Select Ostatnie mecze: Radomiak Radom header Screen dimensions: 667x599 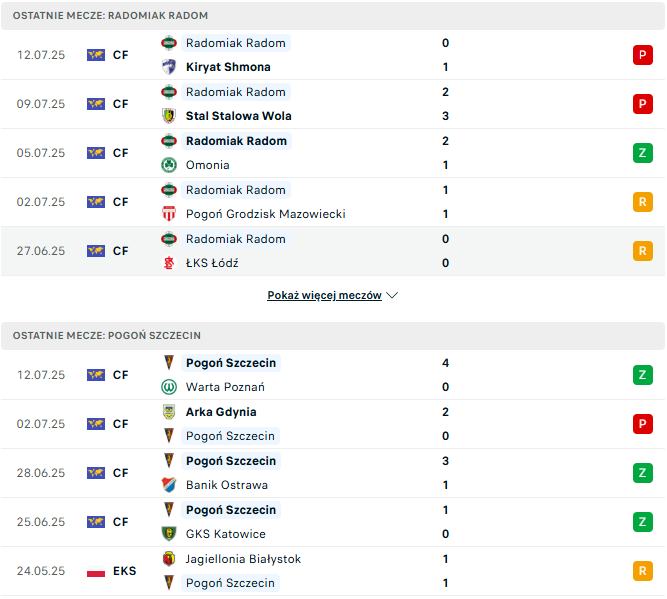click(x=333, y=16)
